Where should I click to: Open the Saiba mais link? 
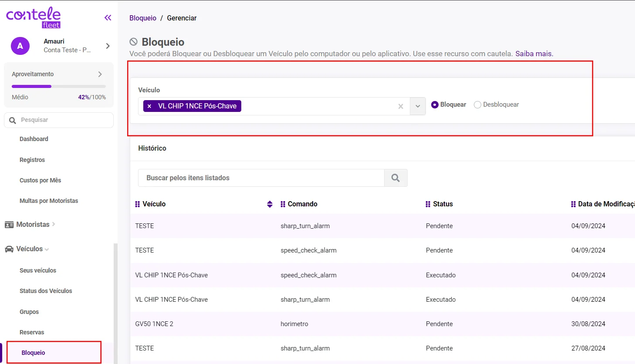(x=534, y=54)
